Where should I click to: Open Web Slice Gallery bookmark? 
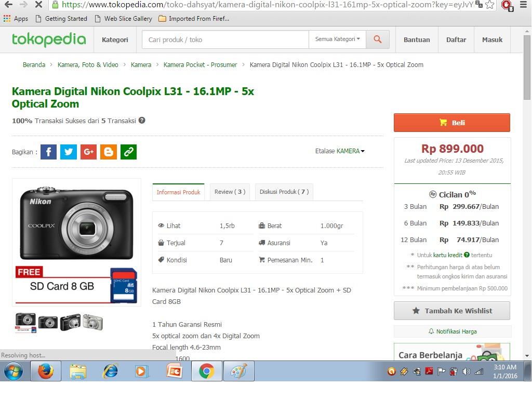(124, 19)
